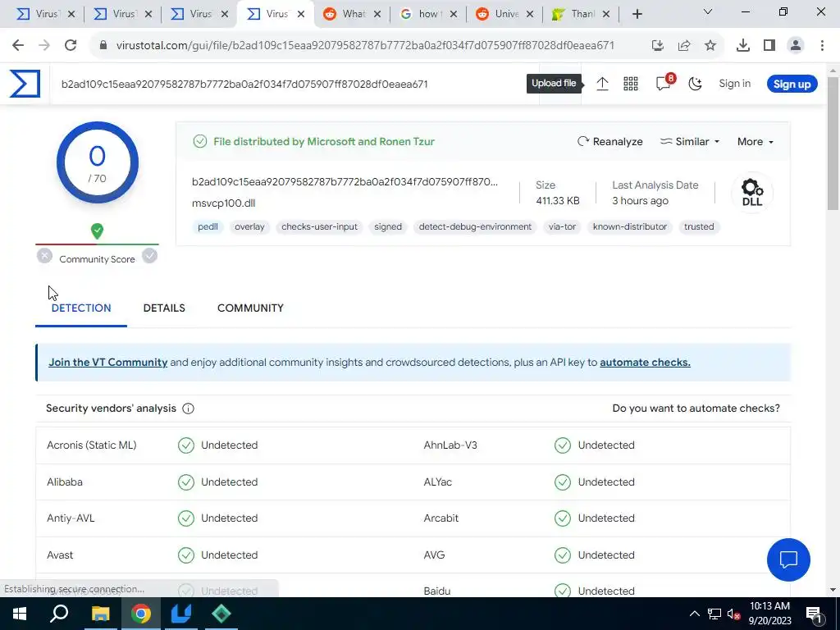Open the tab search chevron dropdown
Screen dimensions: 840x630
(707, 11)
